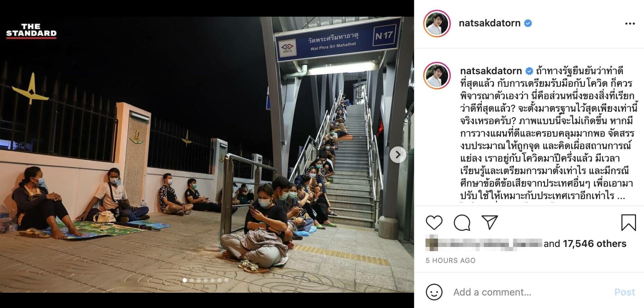Like the post with the heart icon
This screenshot has width=644, height=308.
434,223
